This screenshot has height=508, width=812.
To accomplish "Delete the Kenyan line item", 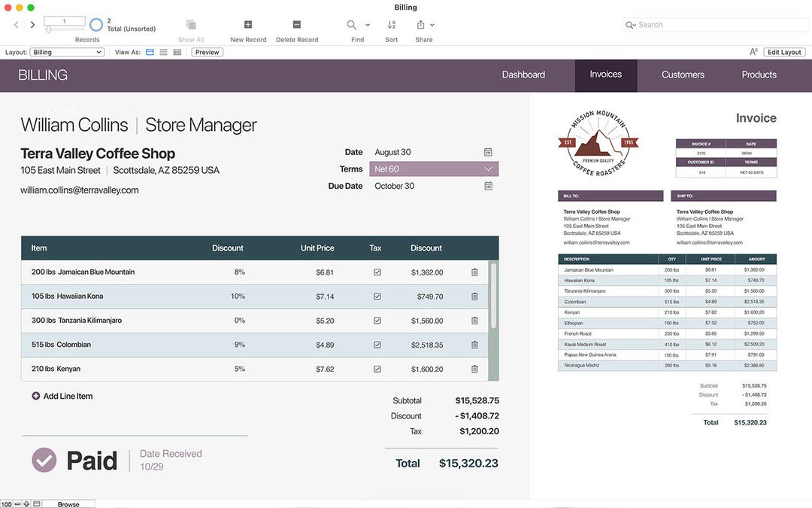I will click(x=474, y=369).
